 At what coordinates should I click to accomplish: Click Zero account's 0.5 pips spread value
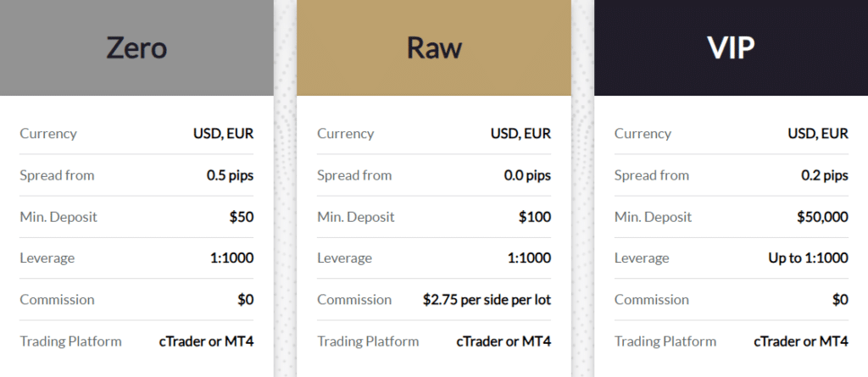(231, 175)
